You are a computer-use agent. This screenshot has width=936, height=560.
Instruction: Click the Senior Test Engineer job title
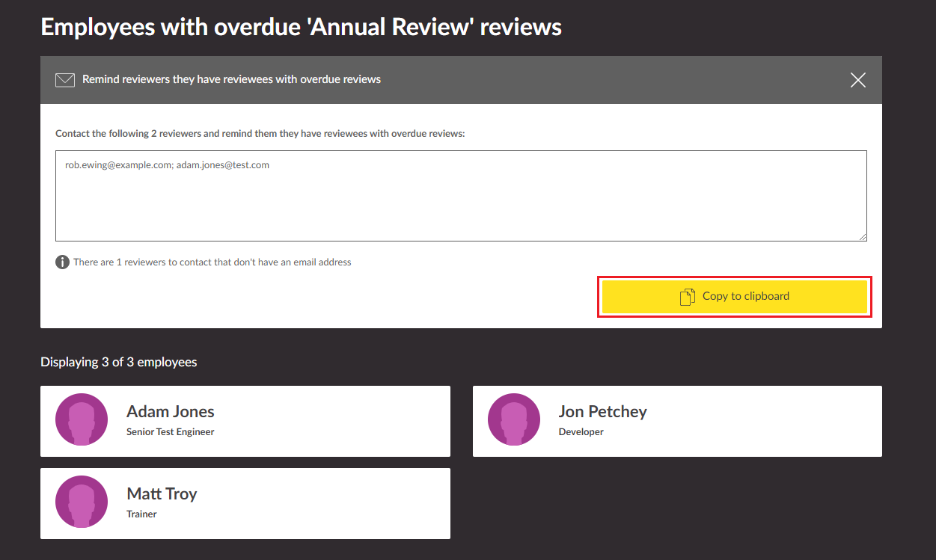pos(171,432)
